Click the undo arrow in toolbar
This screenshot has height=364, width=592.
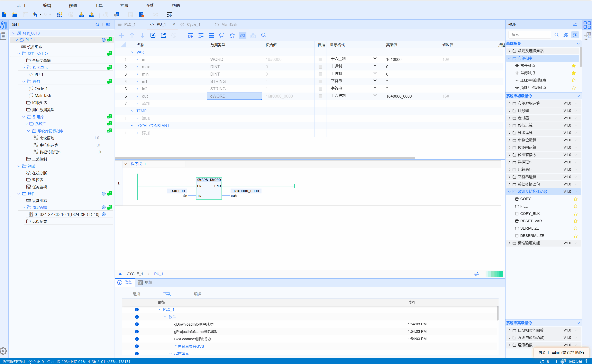pos(35,15)
